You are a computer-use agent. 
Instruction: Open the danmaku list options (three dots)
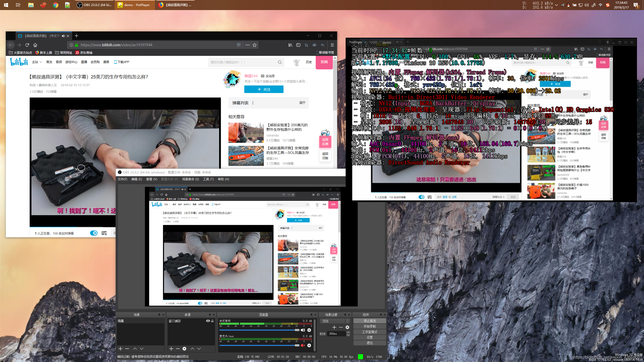pos(253,103)
